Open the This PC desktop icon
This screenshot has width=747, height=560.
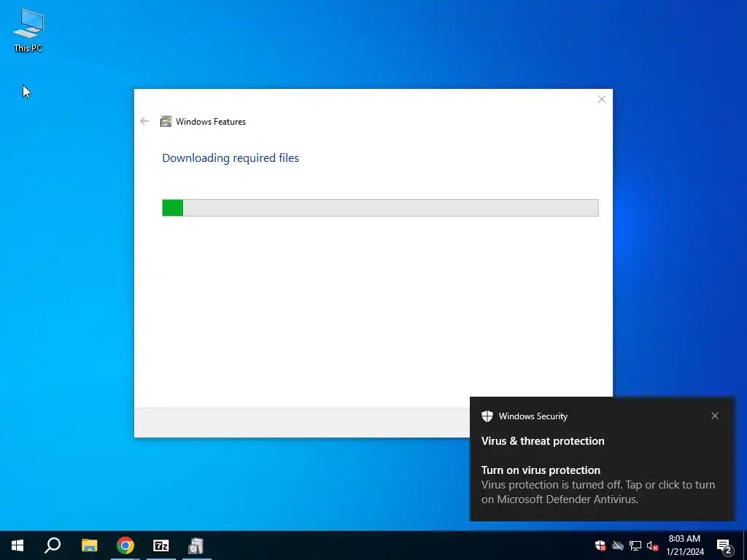(x=28, y=30)
